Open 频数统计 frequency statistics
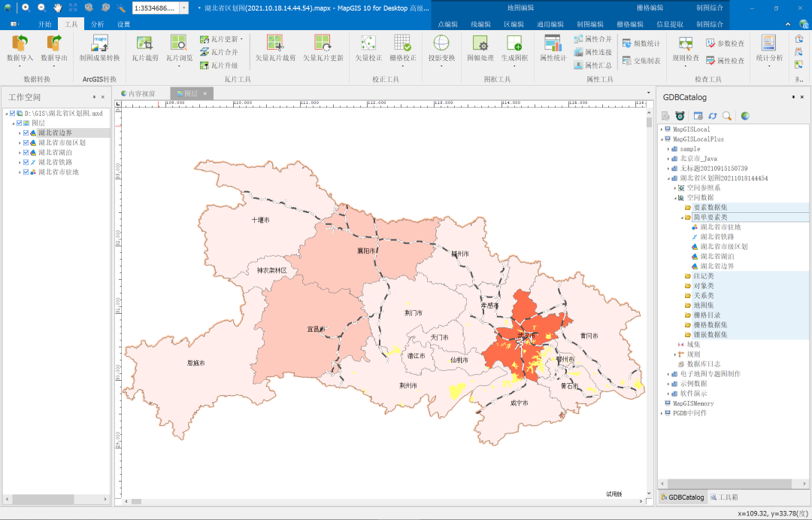The width and height of the screenshot is (812, 520). 641,44
